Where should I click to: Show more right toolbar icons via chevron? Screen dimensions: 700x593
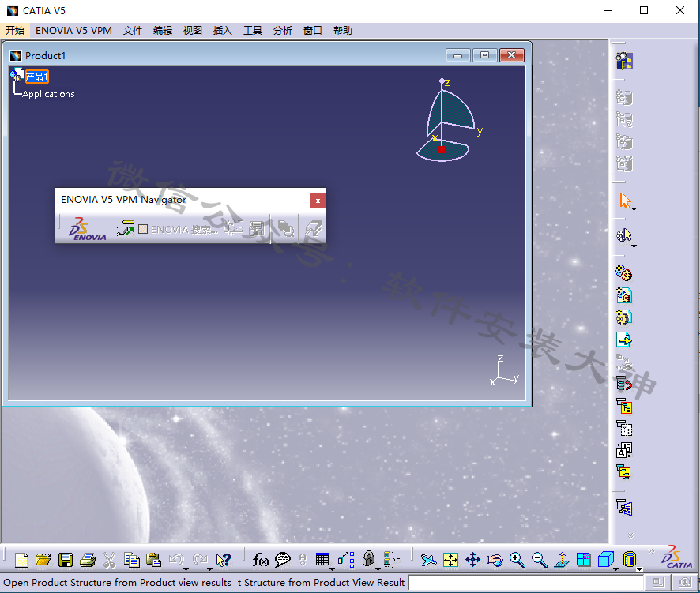(x=630, y=535)
